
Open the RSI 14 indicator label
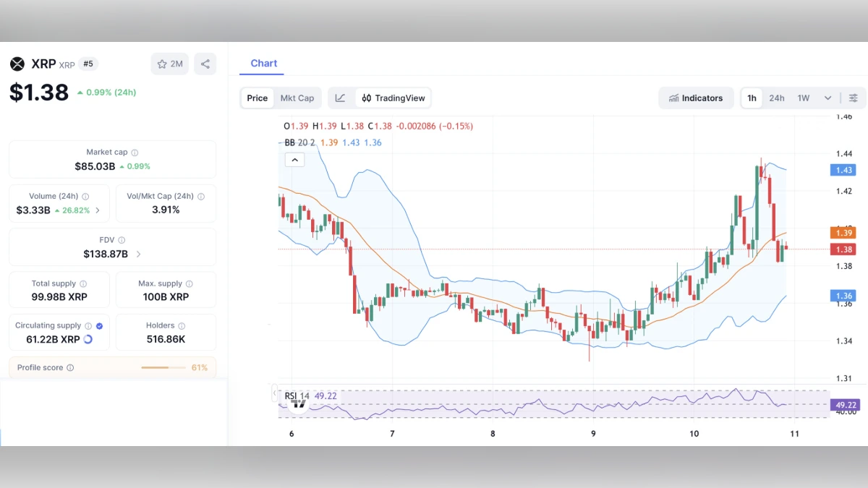[x=297, y=395]
